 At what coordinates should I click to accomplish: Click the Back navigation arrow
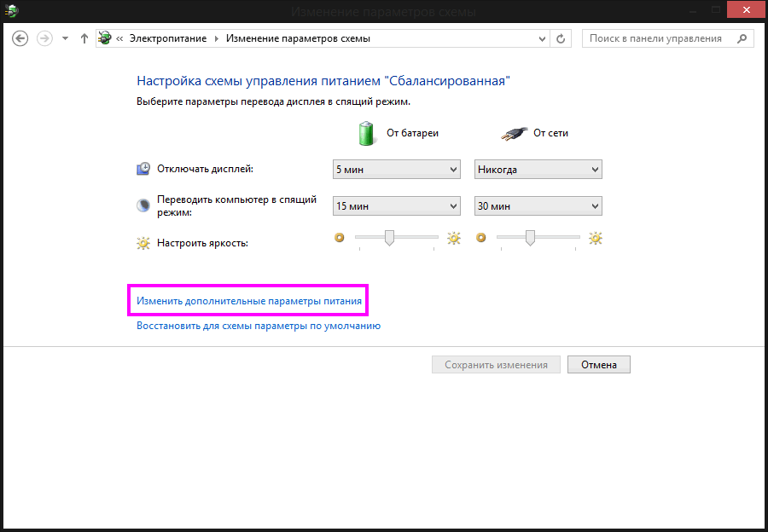20,38
